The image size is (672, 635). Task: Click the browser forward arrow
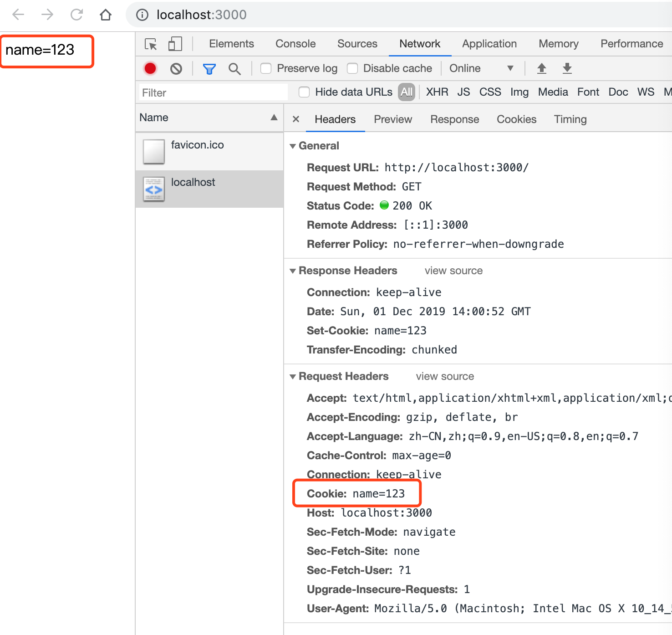coord(47,15)
